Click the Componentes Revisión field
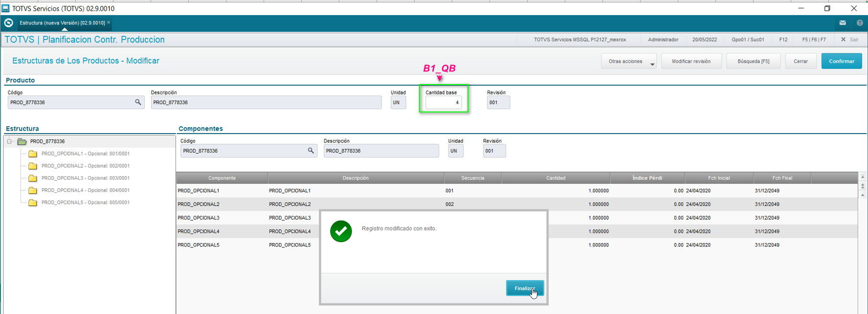Image resolution: width=868 pixels, height=314 pixels. [494, 151]
